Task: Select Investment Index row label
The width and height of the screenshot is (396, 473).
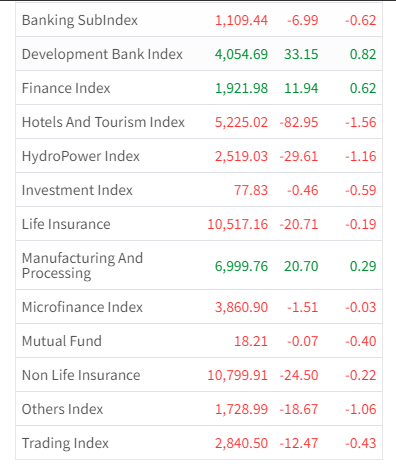Action: point(77,190)
